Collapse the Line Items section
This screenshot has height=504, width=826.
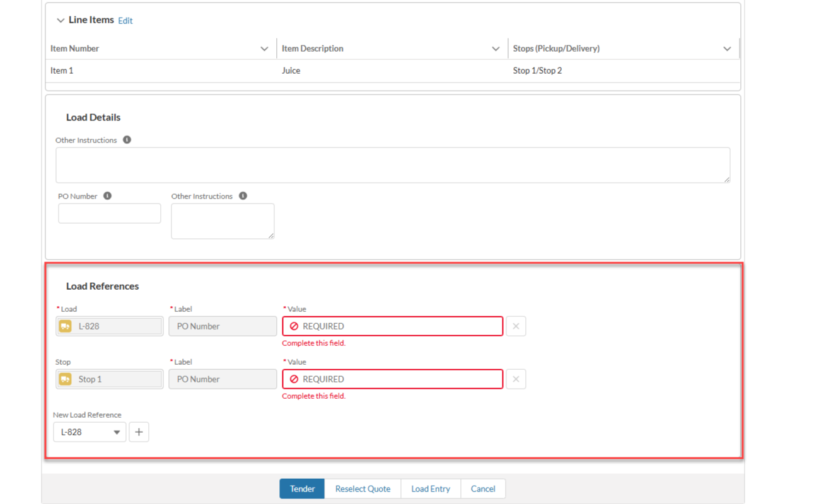(x=61, y=20)
